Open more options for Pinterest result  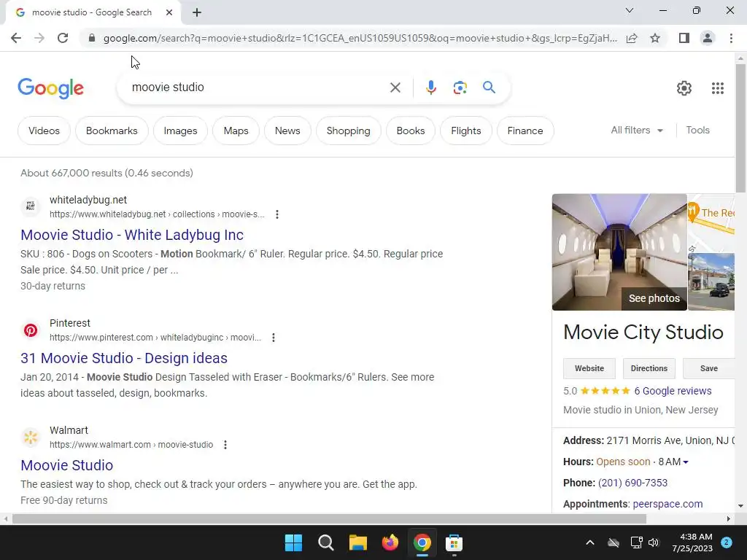coord(273,338)
